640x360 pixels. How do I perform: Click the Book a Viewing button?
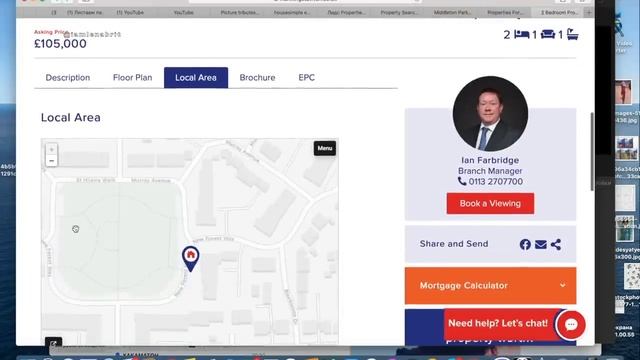click(x=490, y=203)
